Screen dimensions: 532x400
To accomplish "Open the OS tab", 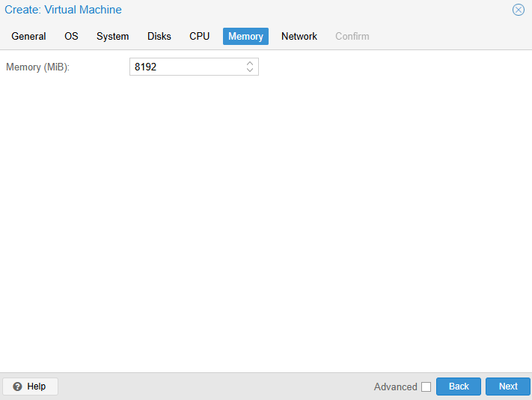I will [x=71, y=36].
